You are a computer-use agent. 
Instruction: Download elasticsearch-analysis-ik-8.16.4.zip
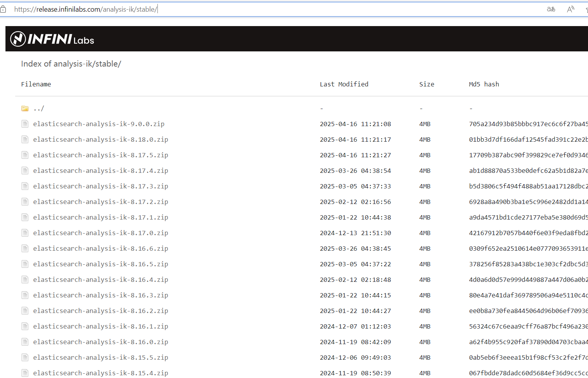(101, 280)
